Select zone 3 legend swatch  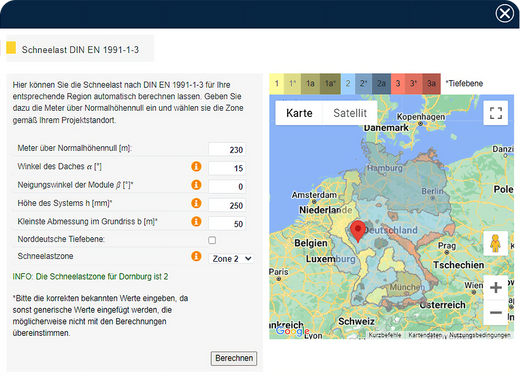[x=398, y=83]
